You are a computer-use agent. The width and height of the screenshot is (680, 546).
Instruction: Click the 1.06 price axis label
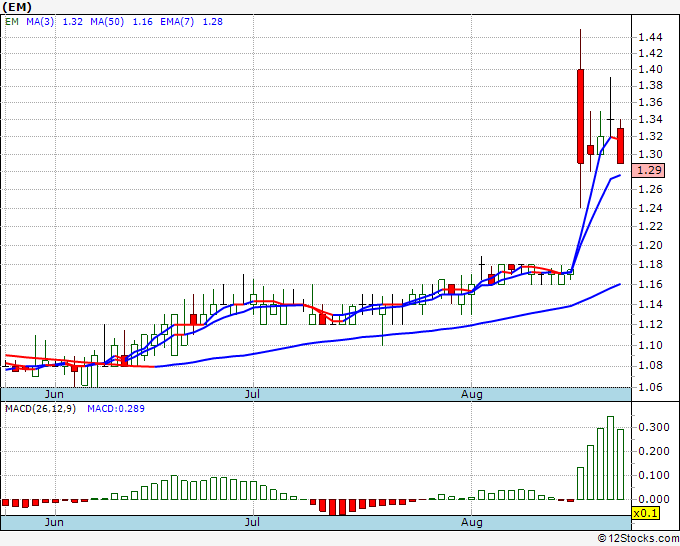pyautogui.click(x=651, y=387)
